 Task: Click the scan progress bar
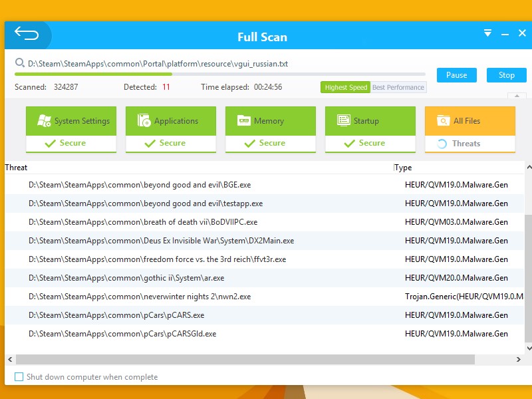(x=220, y=74)
